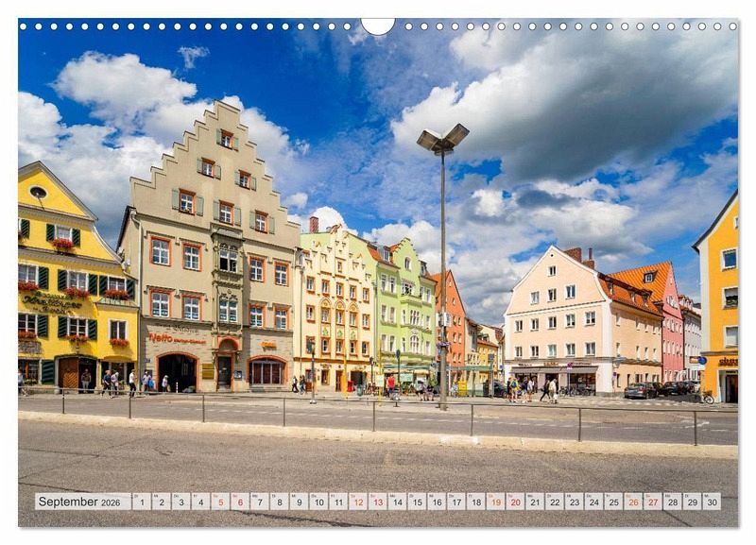Screen dimensions: 756x545
Task: Choose day 10 in the date row
Action: point(318,502)
